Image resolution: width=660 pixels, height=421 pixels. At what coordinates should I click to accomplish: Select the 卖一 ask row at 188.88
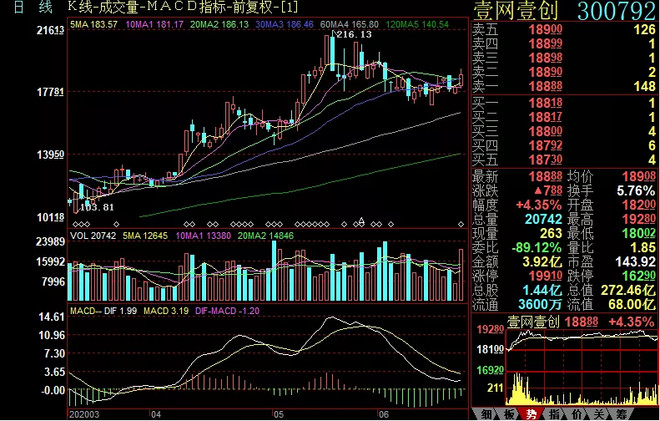tap(564, 87)
